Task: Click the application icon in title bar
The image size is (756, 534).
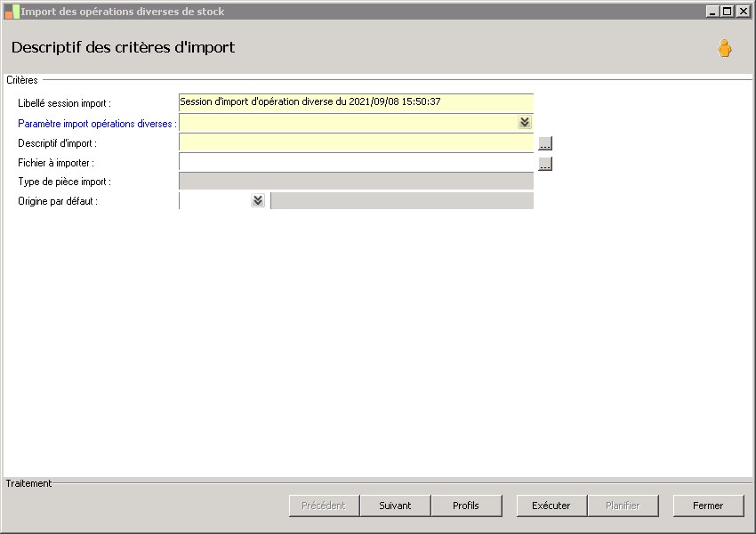Action: [12, 12]
